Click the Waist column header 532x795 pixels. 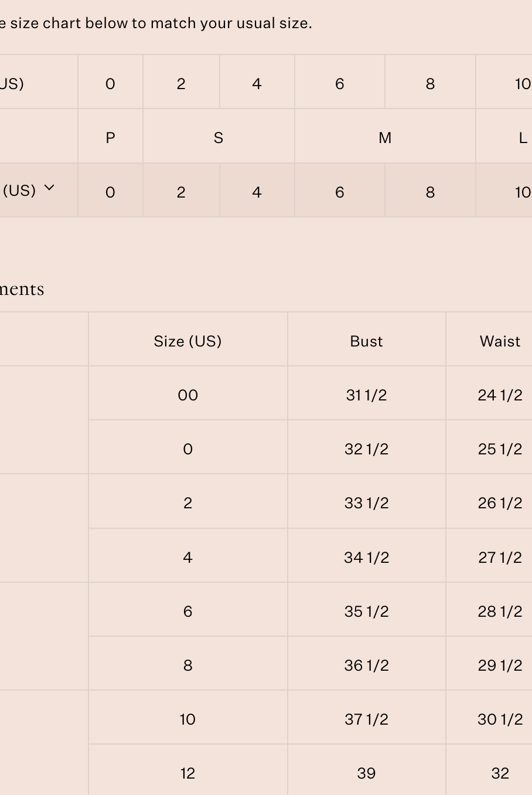(500, 341)
